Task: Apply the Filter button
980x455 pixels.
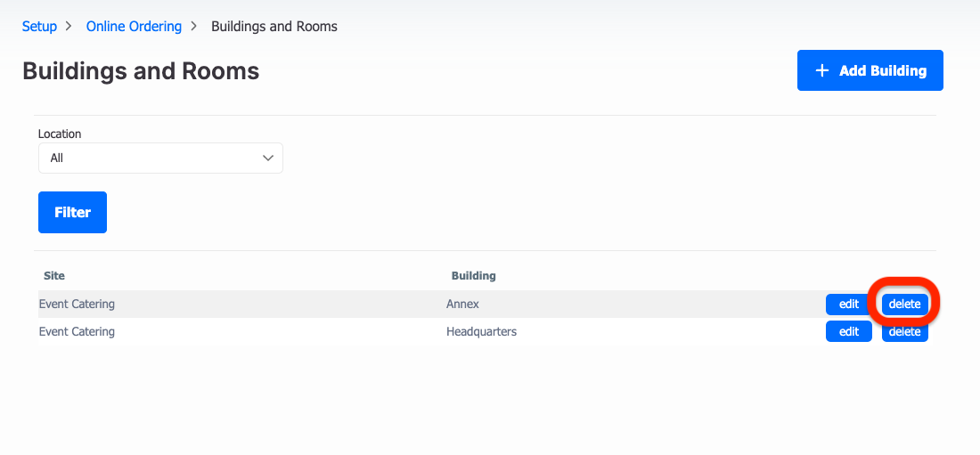Action: [x=72, y=213]
